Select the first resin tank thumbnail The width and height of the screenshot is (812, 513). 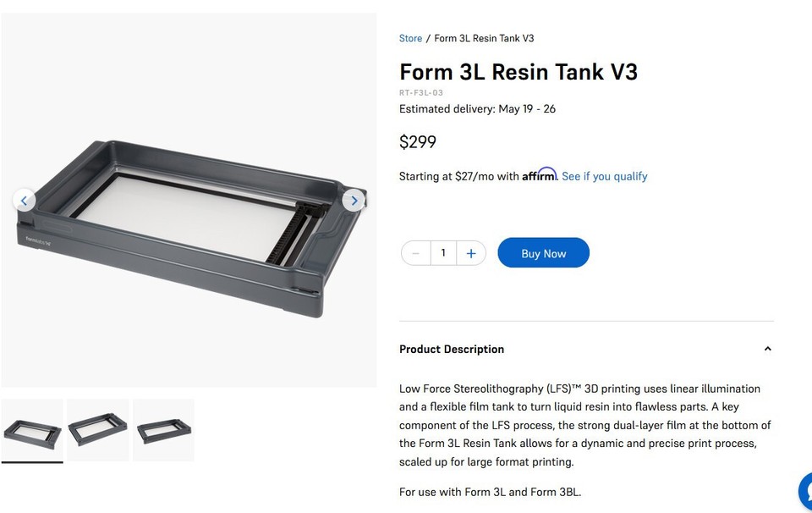(32, 429)
